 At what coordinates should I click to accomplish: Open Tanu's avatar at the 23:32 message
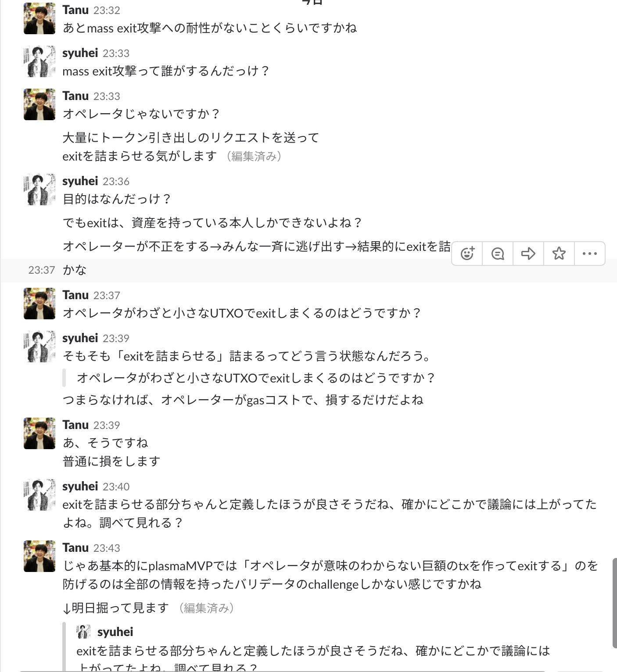(x=39, y=18)
